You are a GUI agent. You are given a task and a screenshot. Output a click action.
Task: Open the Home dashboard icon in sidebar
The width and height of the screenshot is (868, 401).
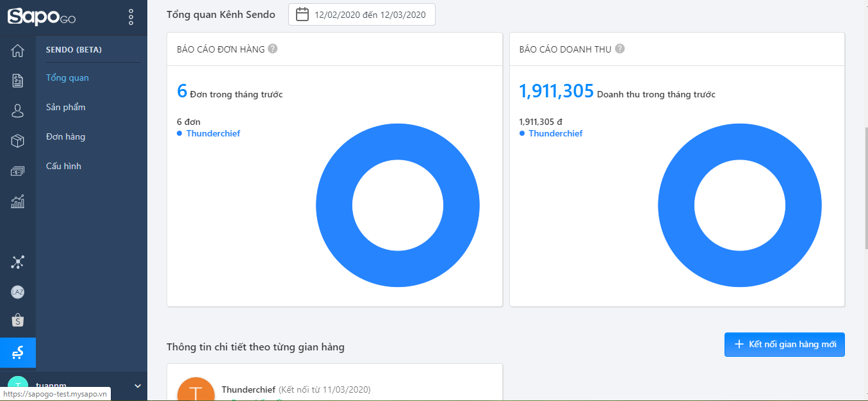click(x=18, y=51)
